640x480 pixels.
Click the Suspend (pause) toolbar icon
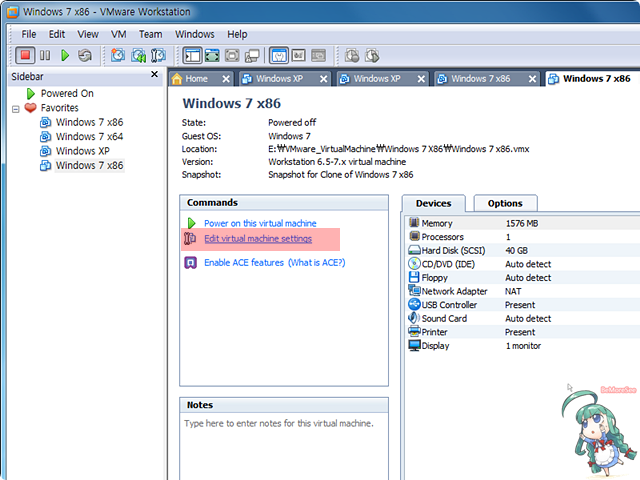click(45, 55)
